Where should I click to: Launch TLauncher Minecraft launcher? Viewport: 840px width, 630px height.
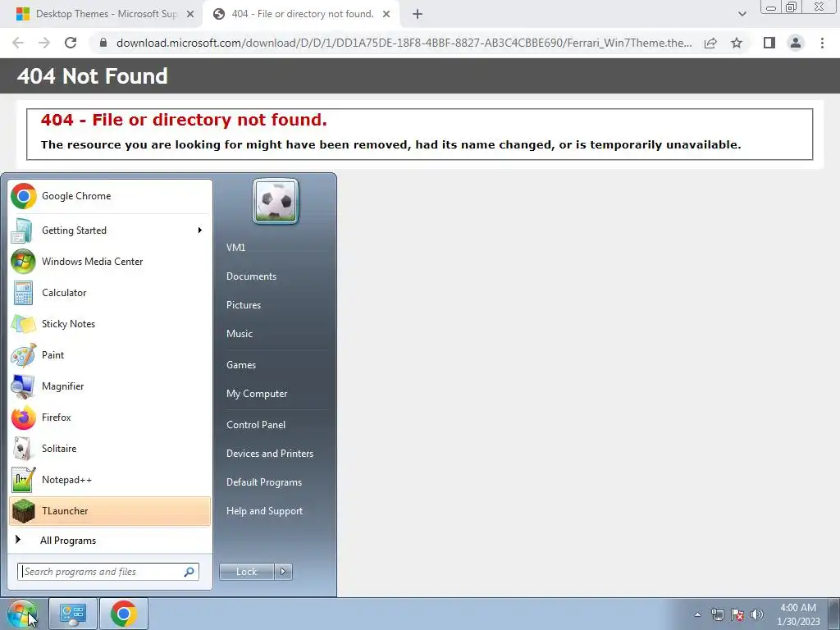point(110,510)
